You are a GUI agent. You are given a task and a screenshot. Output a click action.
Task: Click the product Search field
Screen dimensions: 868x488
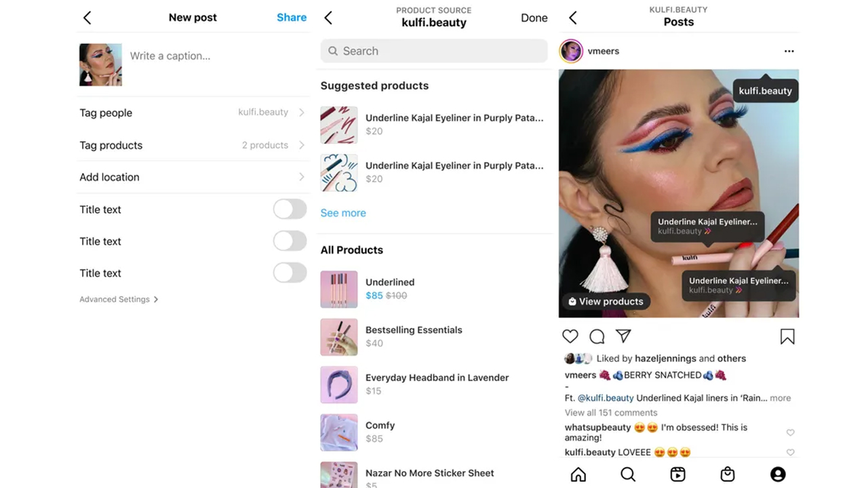pos(434,51)
